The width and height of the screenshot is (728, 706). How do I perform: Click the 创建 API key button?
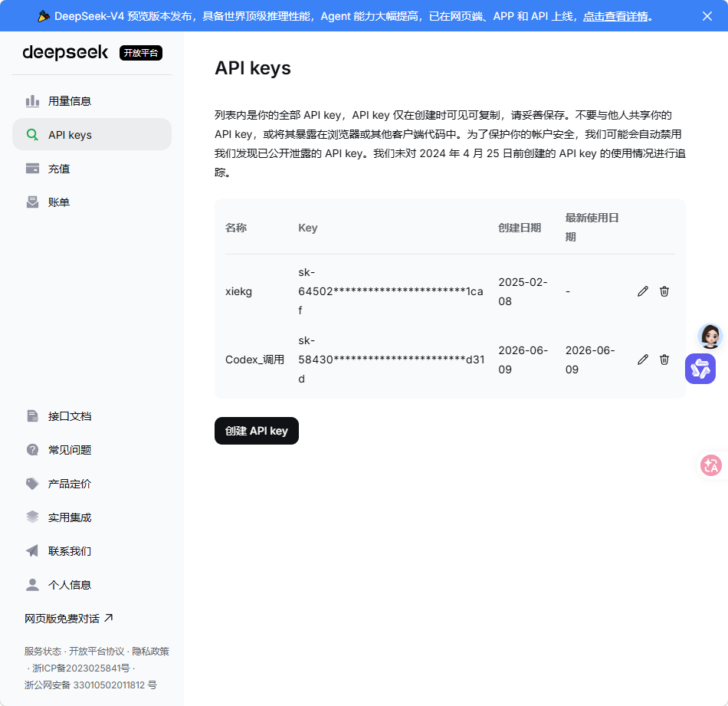pos(256,431)
